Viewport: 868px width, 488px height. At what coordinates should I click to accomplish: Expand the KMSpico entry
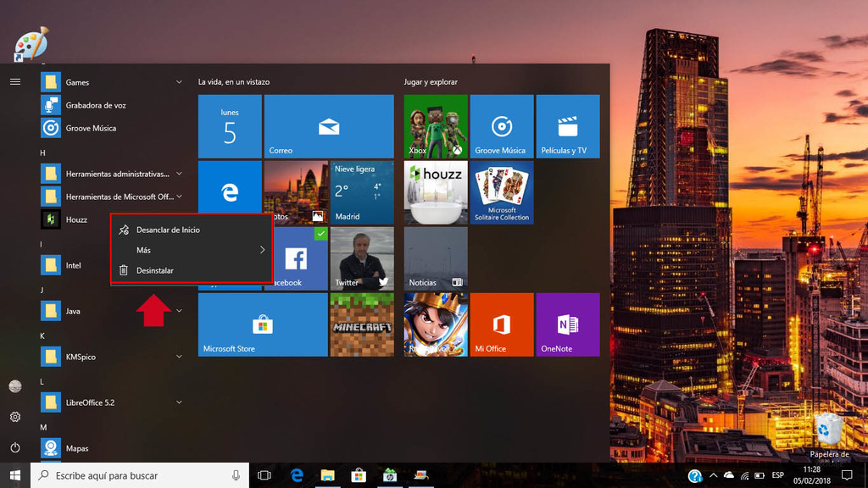[178, 357]
